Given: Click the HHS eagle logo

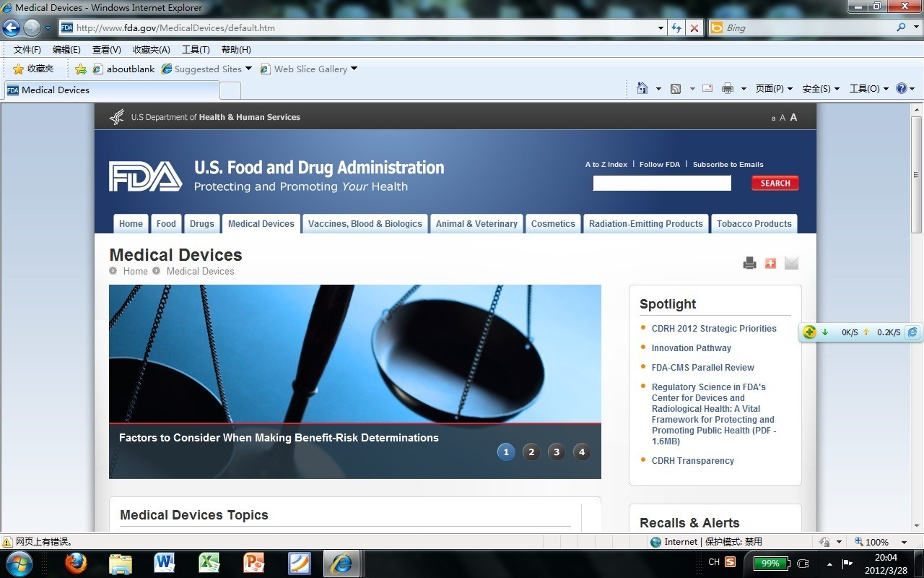Looking at the screenshot, I should point(117,117).
